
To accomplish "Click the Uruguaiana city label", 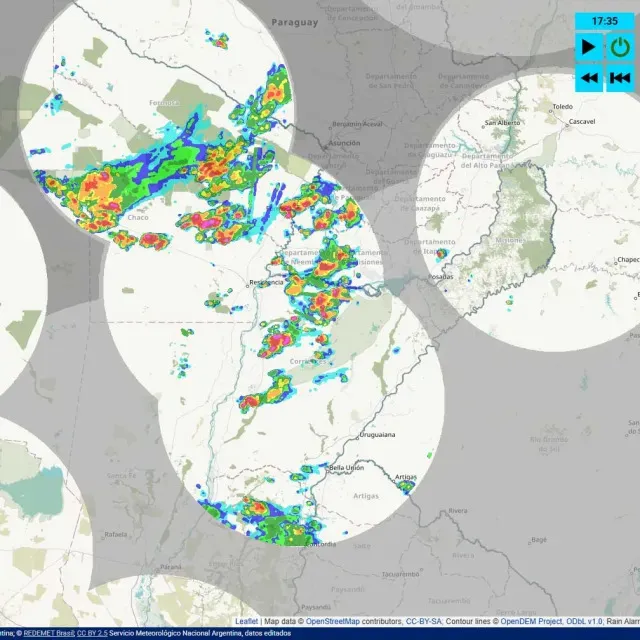I will tap(377, 435).
